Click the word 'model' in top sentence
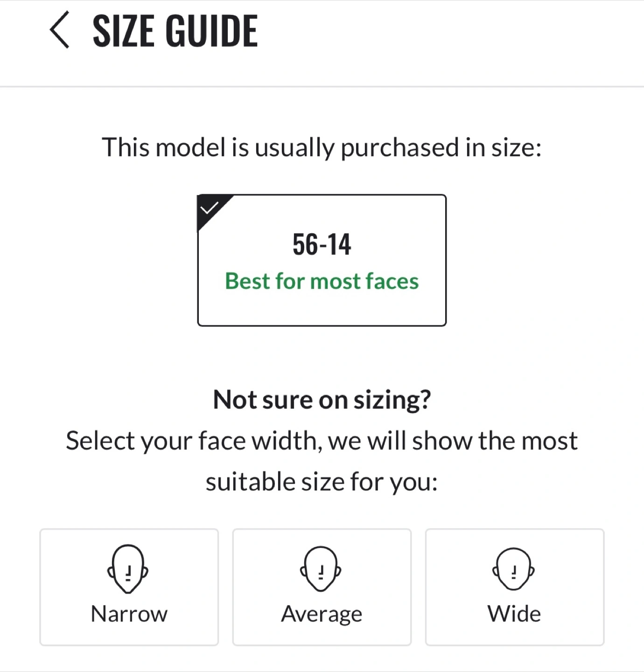 click(190, 147)
